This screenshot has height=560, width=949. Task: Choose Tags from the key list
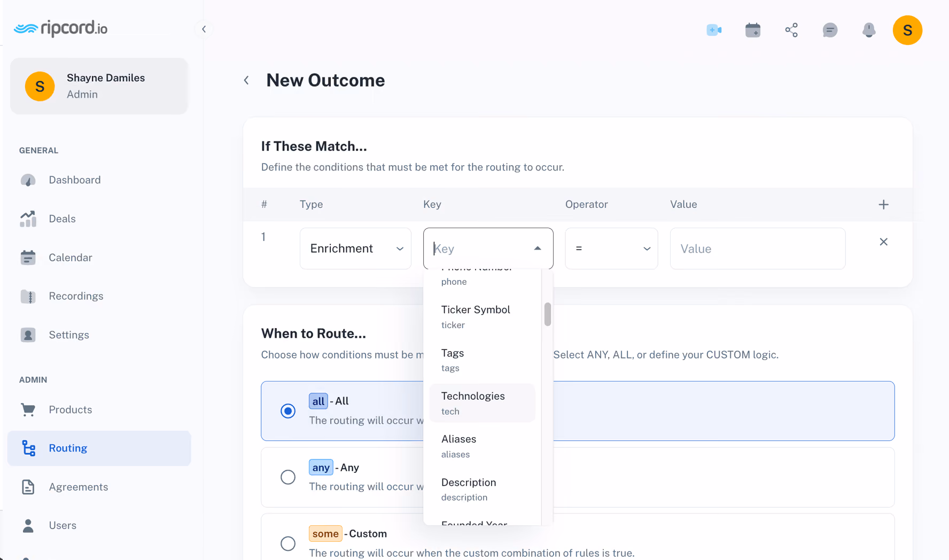(x=482, y=360)
